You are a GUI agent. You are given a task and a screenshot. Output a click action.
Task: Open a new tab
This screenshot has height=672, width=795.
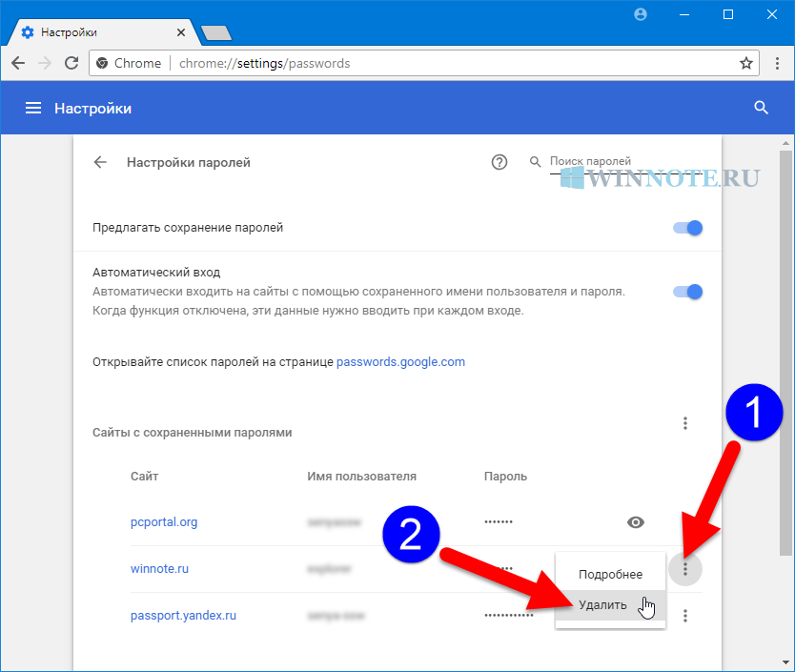point(216,33)
